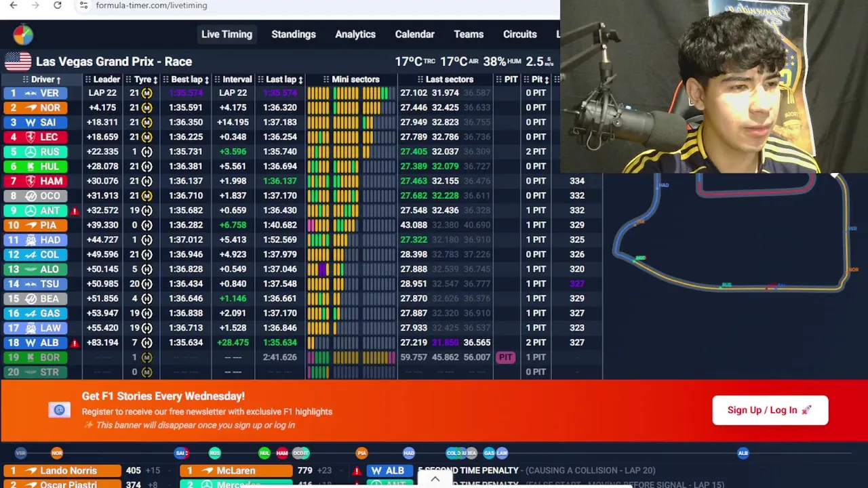This screenshot has height=488, width=868.
Task: Click the Ferrari logo in LEC row
Action: click(x=31, y=137)
